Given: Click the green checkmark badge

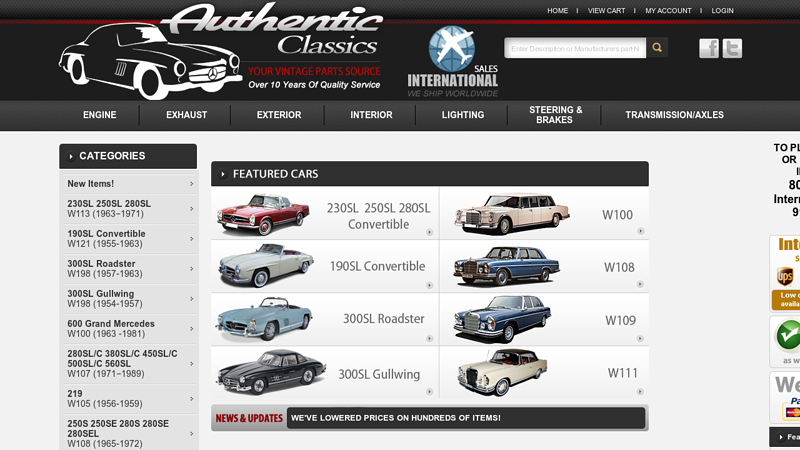Looking at the screenshot, I should coord(788,335).
